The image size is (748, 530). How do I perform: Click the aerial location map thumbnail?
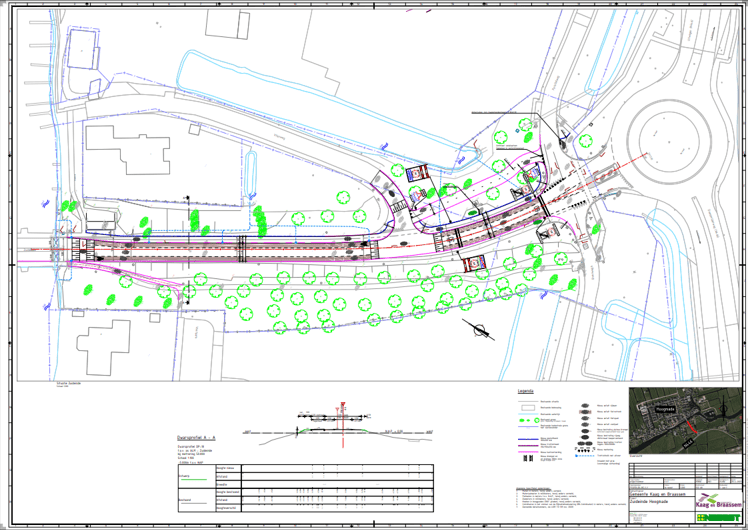[x=685, y=421]
